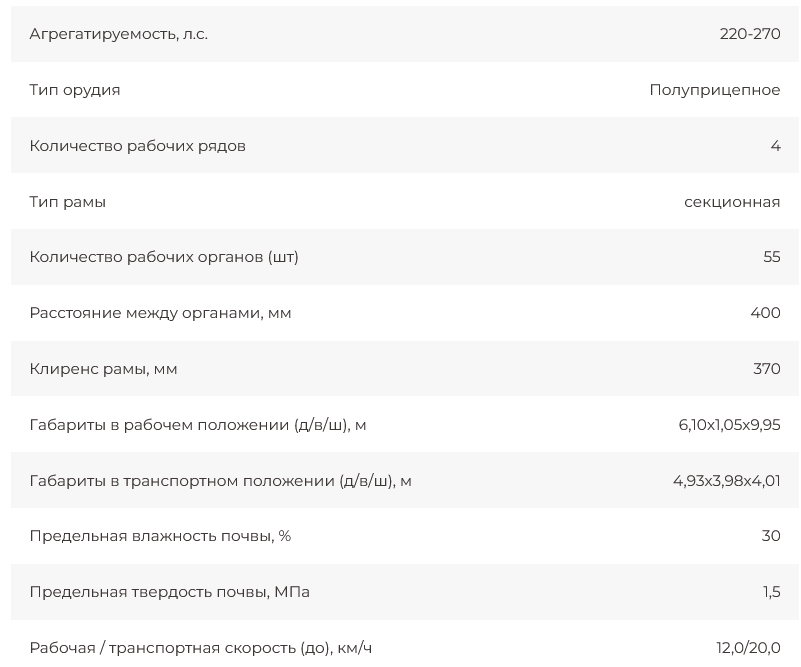Select the 6,10x1,05x9,95 dimensions value
The height and width of the screenshot is (667, 801).
(x=729, y=425)
